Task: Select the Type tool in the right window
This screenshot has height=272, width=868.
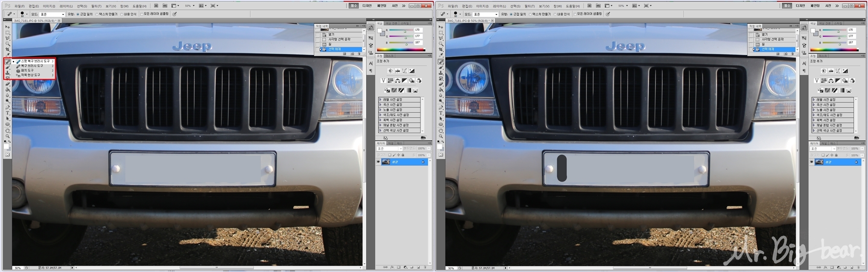Action: click(441, 113)
